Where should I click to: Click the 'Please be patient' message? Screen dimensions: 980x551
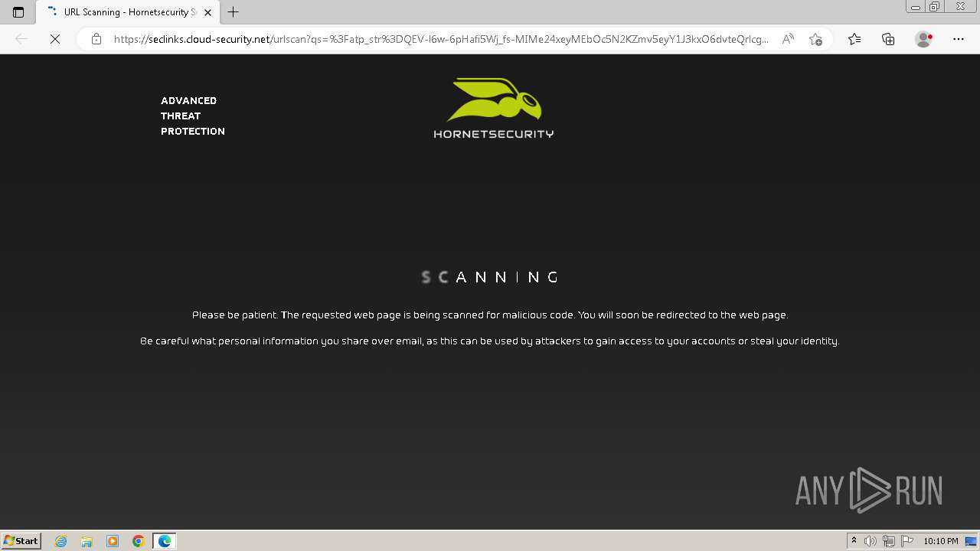pyautogui.click(x=490, y=315)
